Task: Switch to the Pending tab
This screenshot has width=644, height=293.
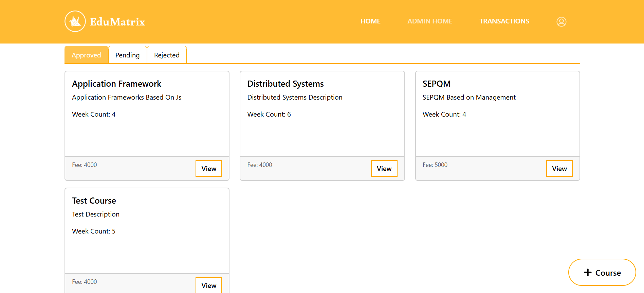Action: click(128, 55)
